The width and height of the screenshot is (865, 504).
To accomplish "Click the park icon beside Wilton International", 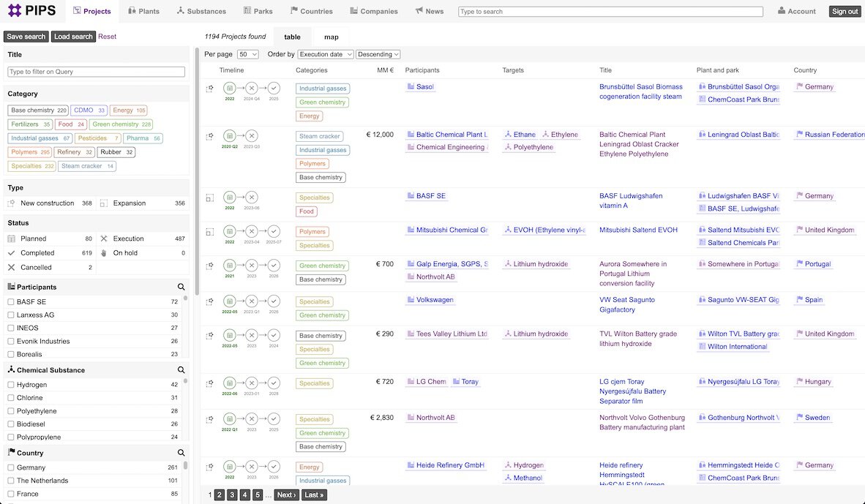I will 703,346.
